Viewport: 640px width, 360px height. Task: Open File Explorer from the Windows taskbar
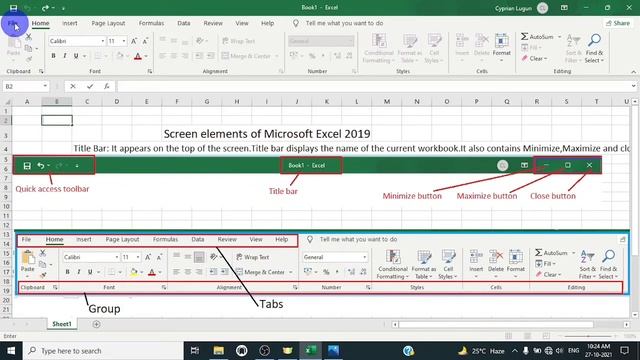[x=218, y=351]
